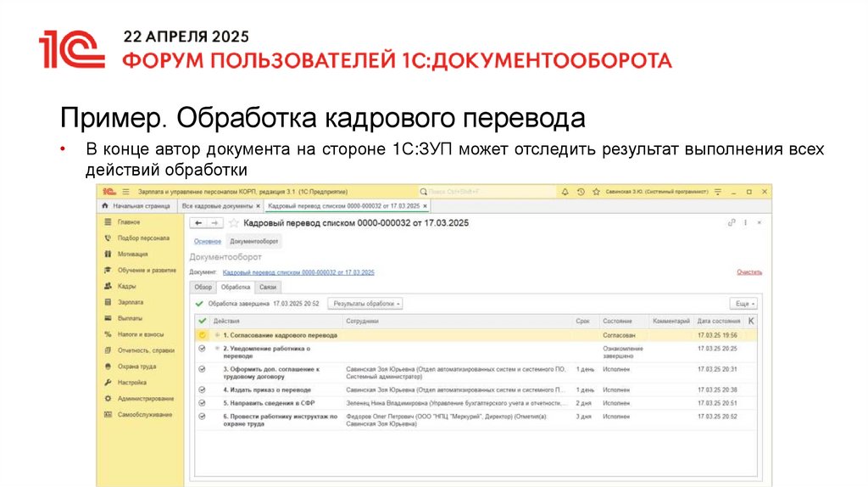Image resolution: width=868 pixels, height=487 pixels.
Task: Close Все кадровые документы tab
Action: pos(258,205)
